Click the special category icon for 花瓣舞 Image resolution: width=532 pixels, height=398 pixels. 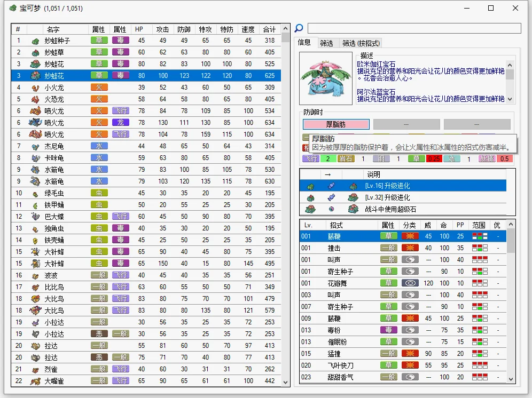(x=410, y=283)
